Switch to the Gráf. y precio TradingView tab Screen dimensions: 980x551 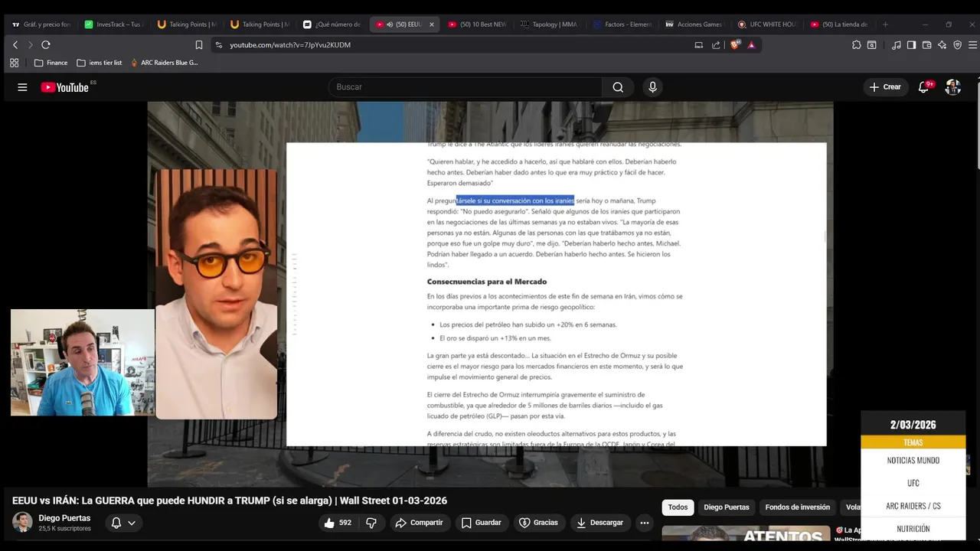[x=41, y=24]
